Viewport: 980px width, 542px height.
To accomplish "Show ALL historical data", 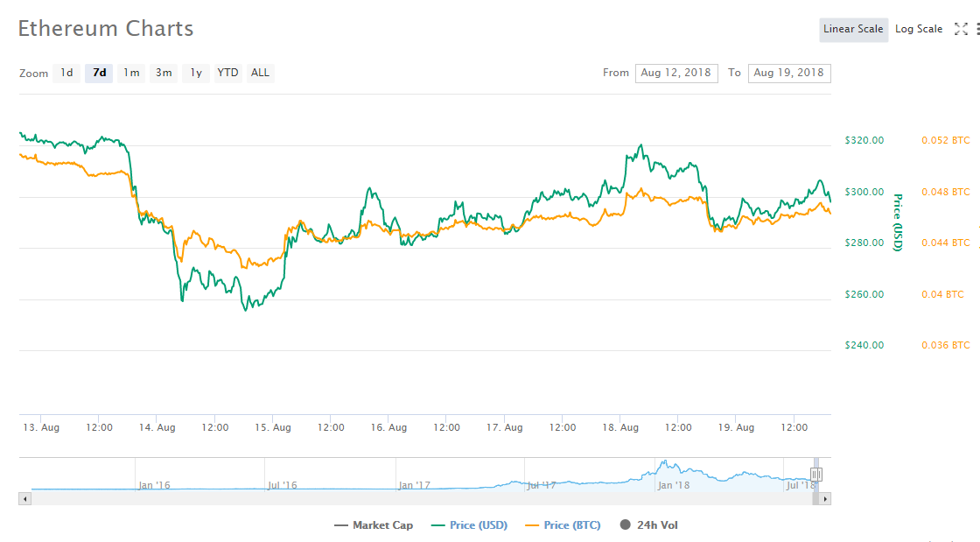I will (260, 73).
